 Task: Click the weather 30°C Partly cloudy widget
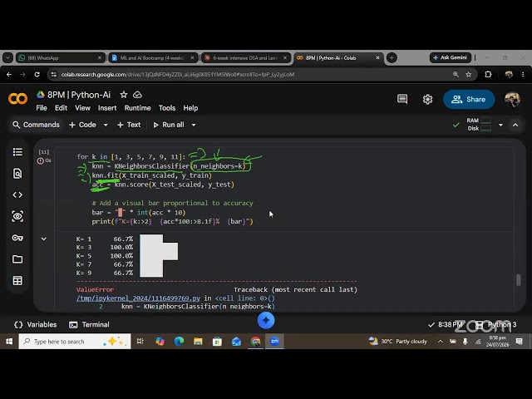pos(398,342)
